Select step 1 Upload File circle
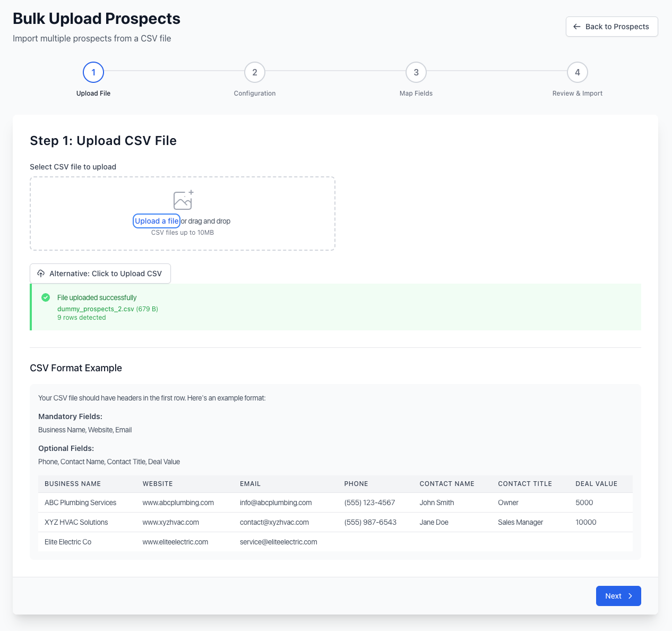This screenshot has width=672, height=631. [93, 72]
